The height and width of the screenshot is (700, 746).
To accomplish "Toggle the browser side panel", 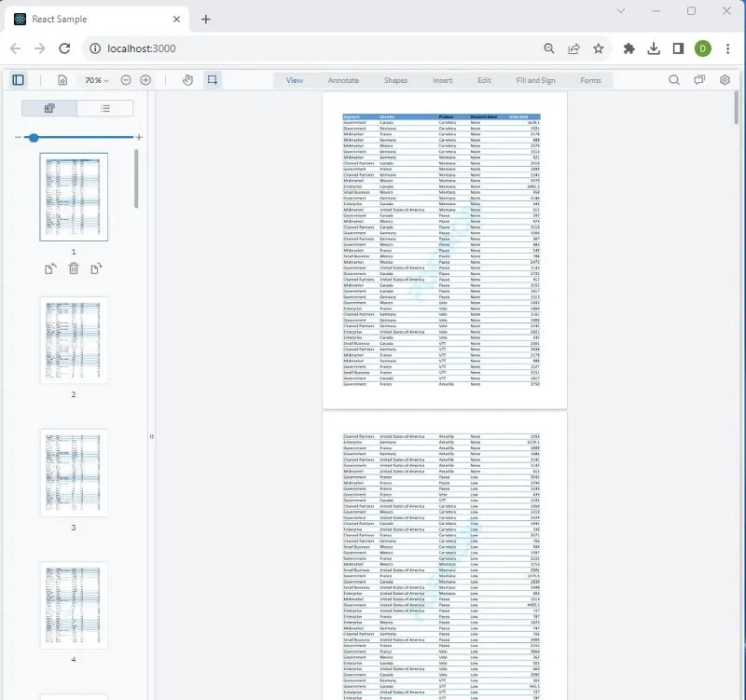I will pos(679,48).
